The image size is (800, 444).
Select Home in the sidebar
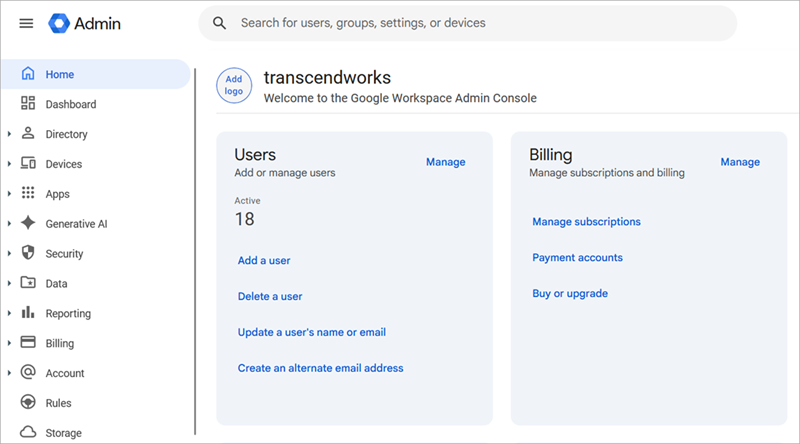[x=95, y=74]
